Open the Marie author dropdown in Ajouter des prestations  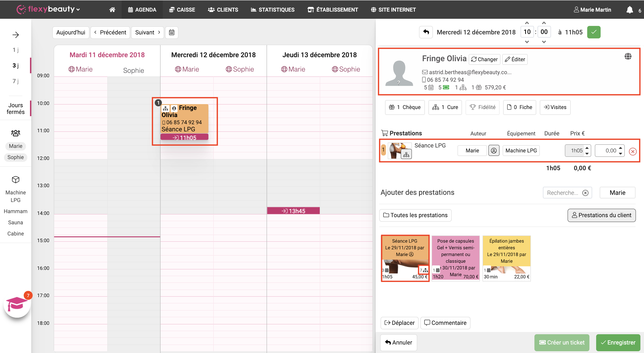(x=617, y=193)
